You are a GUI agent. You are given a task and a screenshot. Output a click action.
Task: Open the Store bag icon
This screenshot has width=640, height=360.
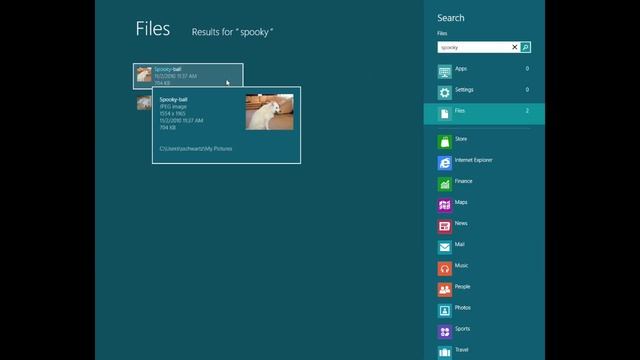(444, 142)
